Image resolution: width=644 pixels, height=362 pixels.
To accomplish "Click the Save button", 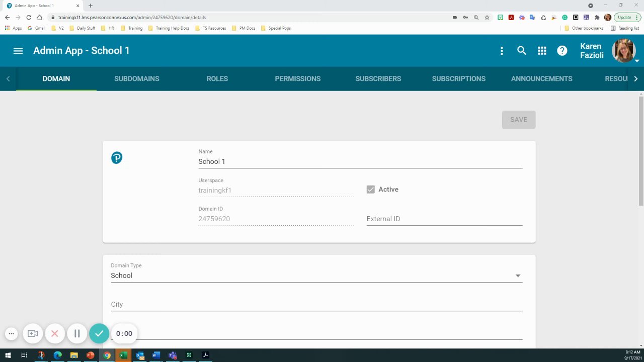I will 519,120.
